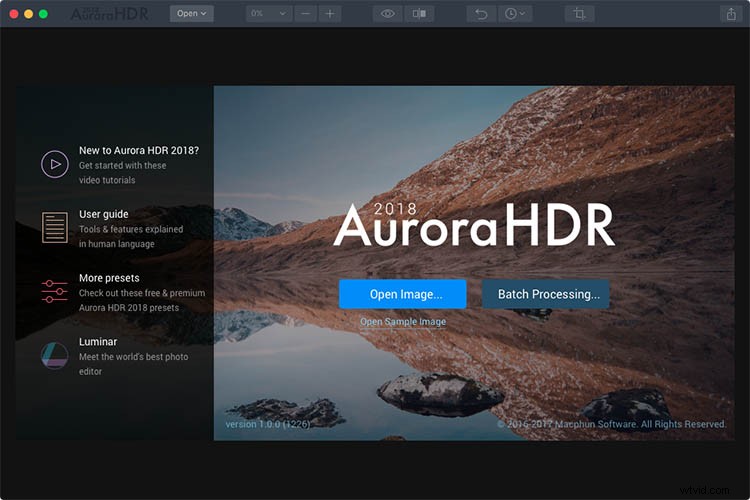Open the More presets link
The width and height of the screenshot is (750, 500).
click(109, 278)
